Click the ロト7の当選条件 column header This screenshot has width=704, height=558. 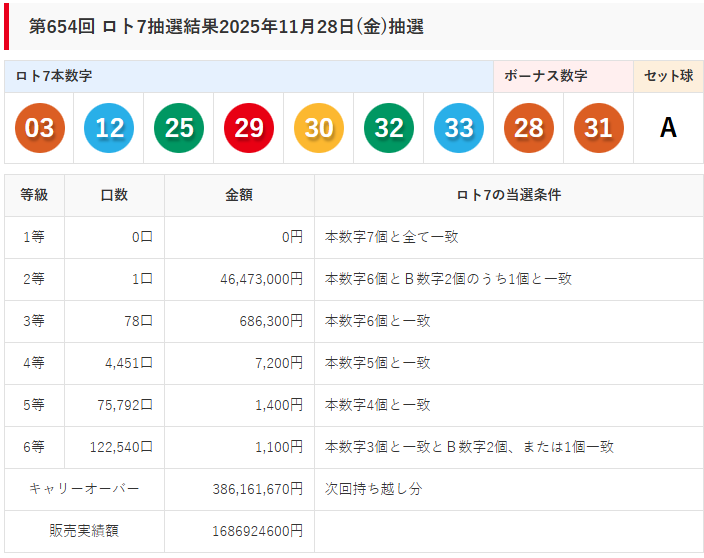pyautogui.click(x=508, y=195)
